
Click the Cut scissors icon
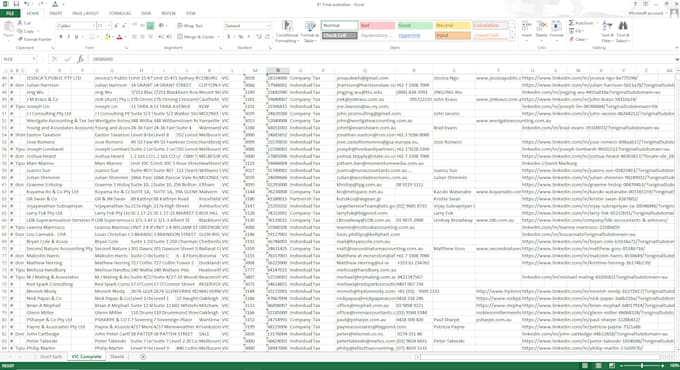(x=20, y=23)
